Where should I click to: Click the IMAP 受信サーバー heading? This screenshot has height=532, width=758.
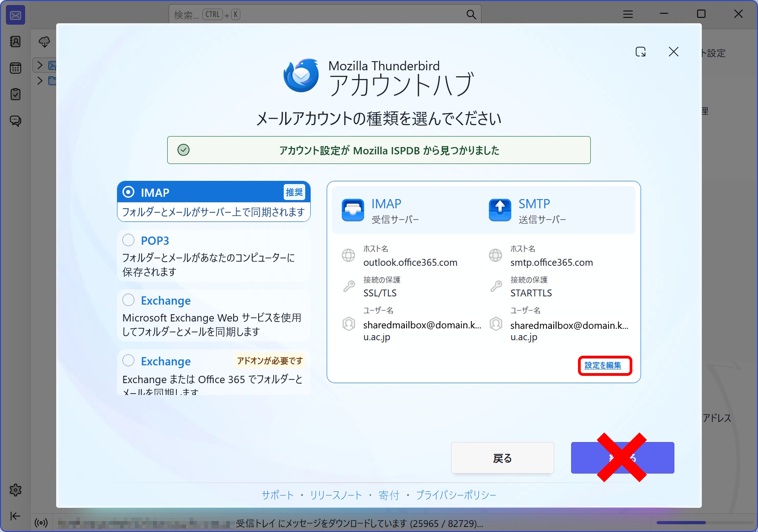click(x=395, y=211)
